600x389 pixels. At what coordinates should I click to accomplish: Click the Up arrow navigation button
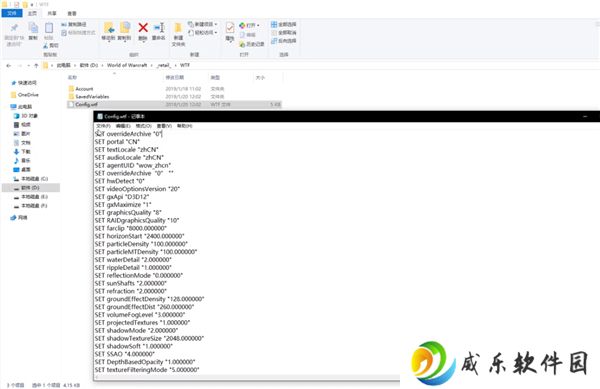click(x=36, y=65)
